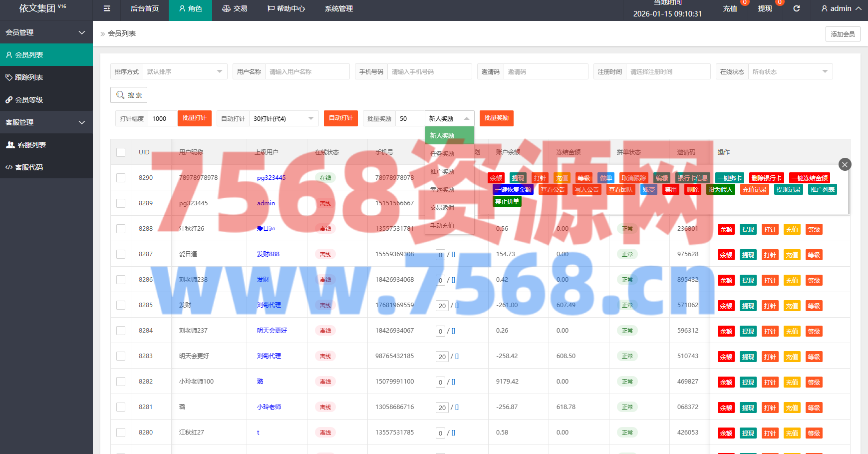Expand the 排序方式 sort dropdown
The width and height of the screenshot is (868, 454).
pyautogui.click(x=185, y=72)
